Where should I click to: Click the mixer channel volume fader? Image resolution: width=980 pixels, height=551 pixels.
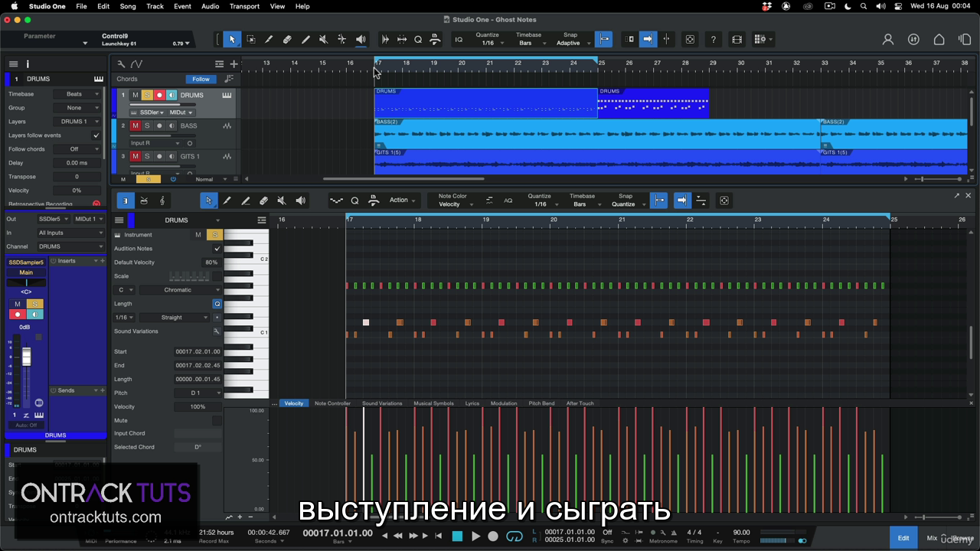pyautogui.click(x=26, y=357)
